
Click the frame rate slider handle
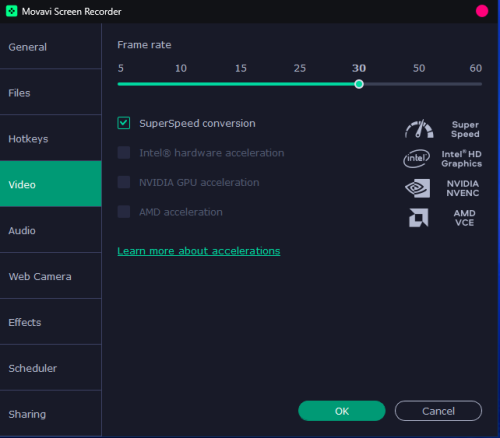359,84
